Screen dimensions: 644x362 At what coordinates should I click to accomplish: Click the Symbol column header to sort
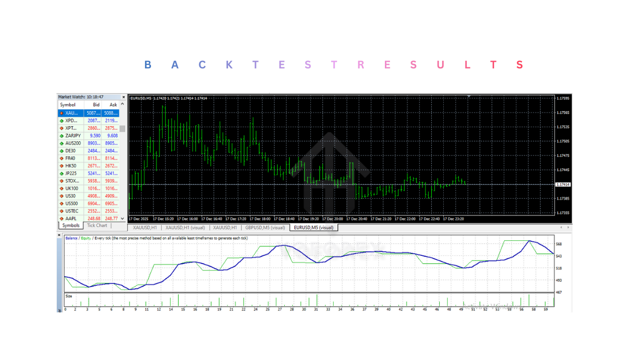[x=68, y=105]
